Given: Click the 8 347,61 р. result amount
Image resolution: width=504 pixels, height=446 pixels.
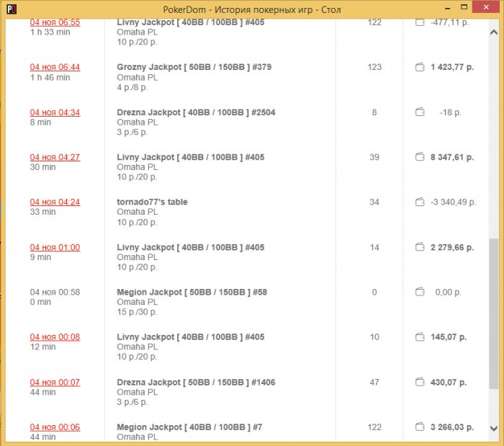Looking at the screenshot, I should point(452,157).
